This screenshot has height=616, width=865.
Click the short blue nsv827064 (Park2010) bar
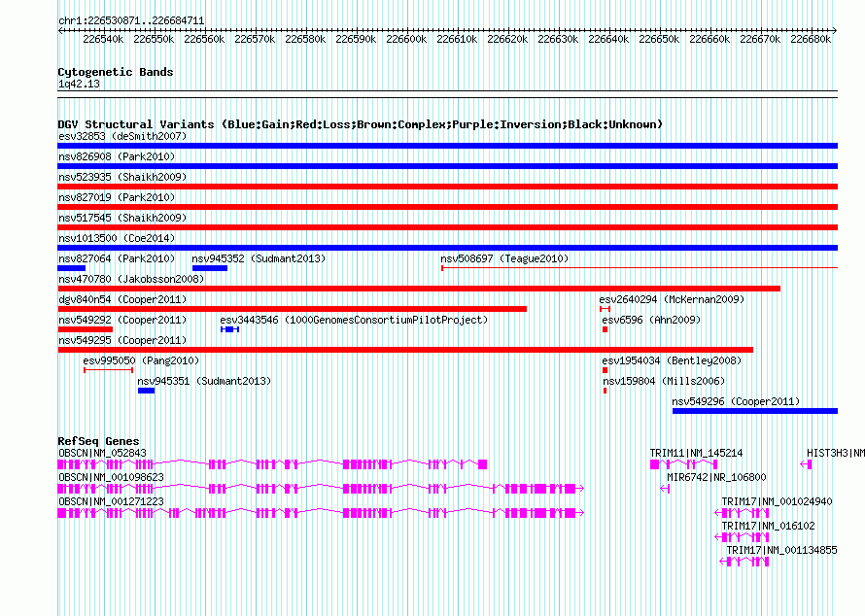point(72,268)
